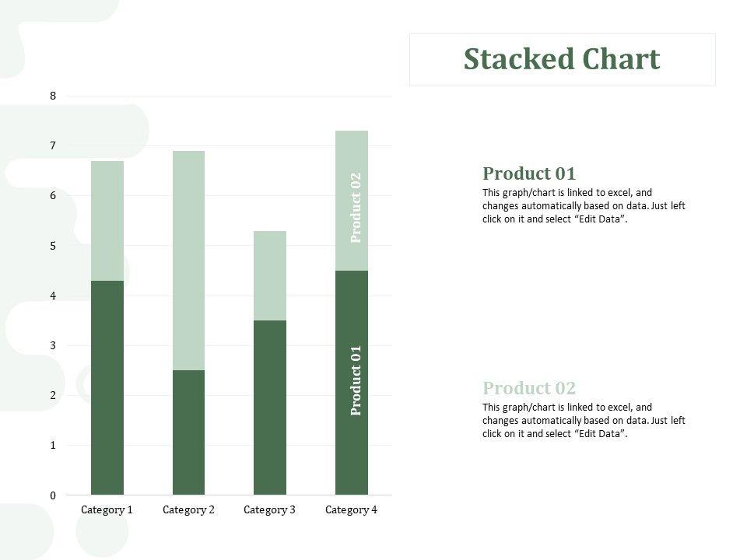Select the Product 01 heading beside the chart
Screen dimensions: 747x560
tap(529, 173)
